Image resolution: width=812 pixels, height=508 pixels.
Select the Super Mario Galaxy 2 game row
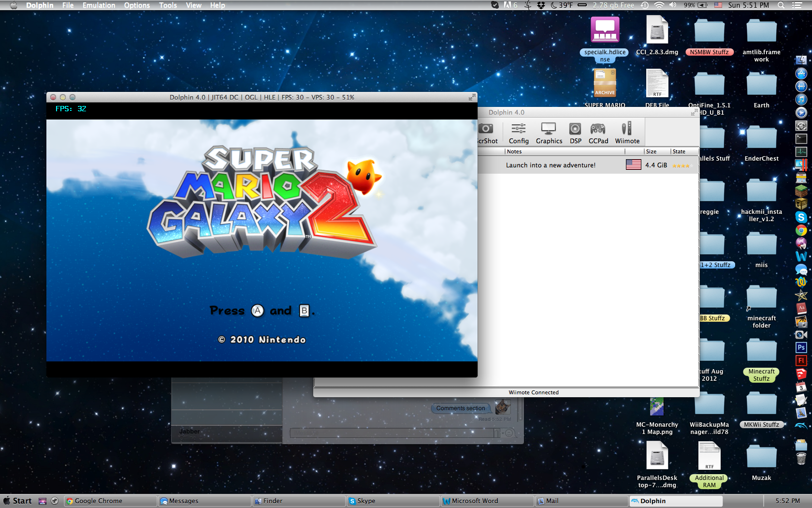(x=551, y=165)
